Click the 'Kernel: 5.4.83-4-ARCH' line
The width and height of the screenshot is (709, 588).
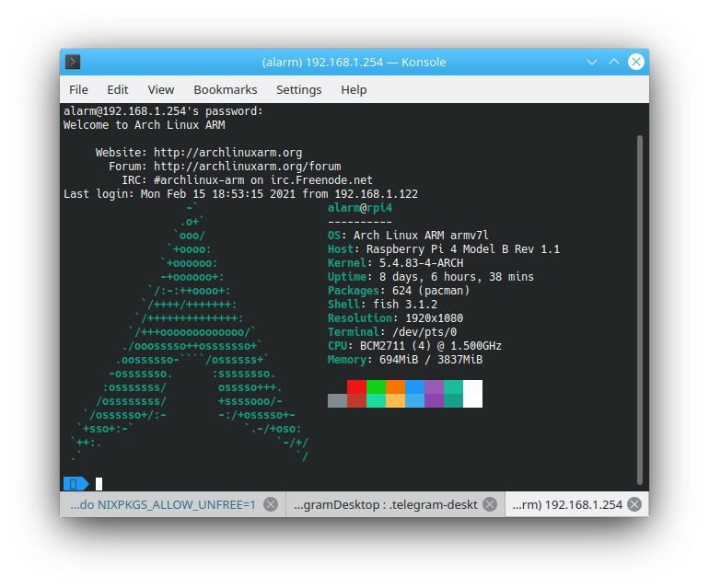tap(396, 263)
